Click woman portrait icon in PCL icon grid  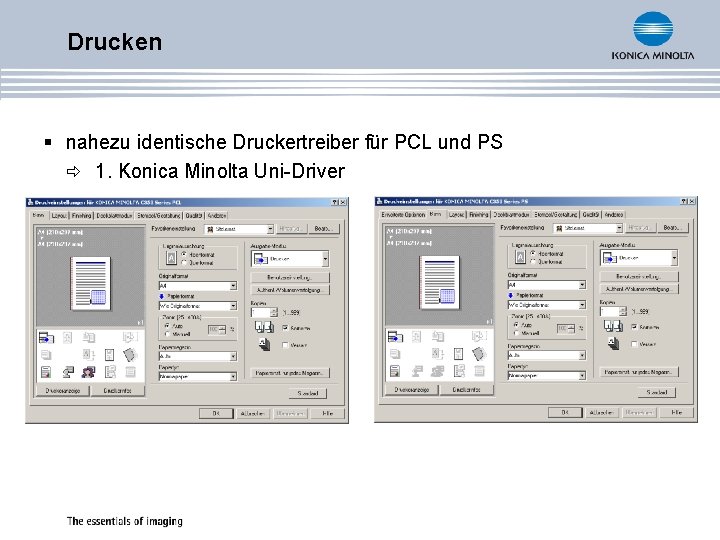[88, 372]
